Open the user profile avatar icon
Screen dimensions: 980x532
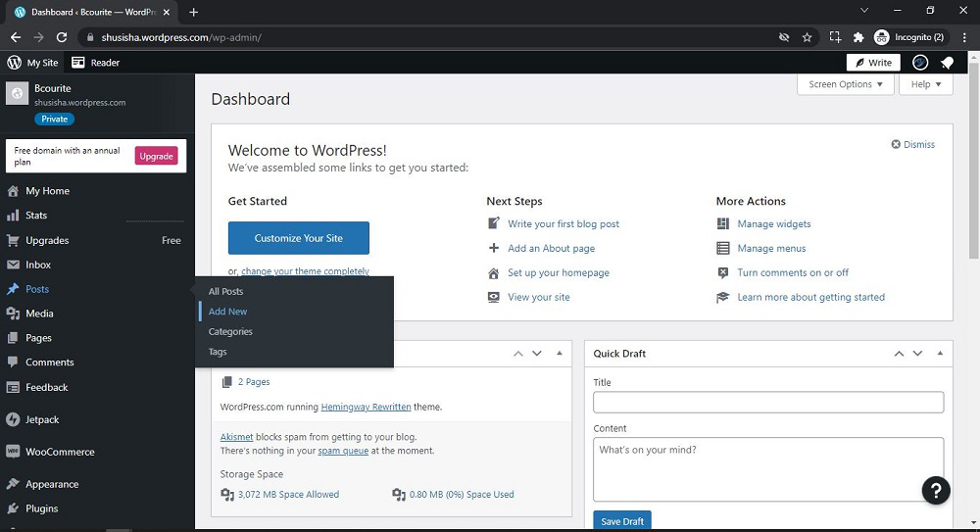920,63
